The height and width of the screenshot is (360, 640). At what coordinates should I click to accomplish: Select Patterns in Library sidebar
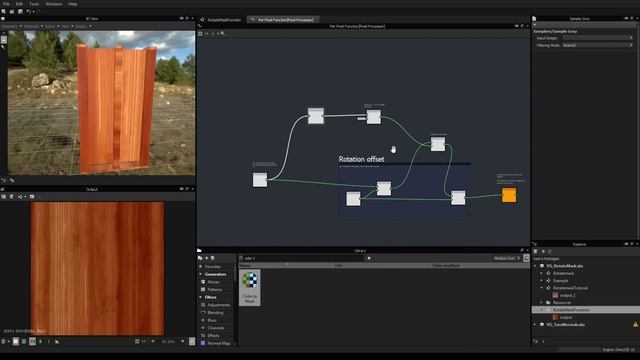coord(215,289)
